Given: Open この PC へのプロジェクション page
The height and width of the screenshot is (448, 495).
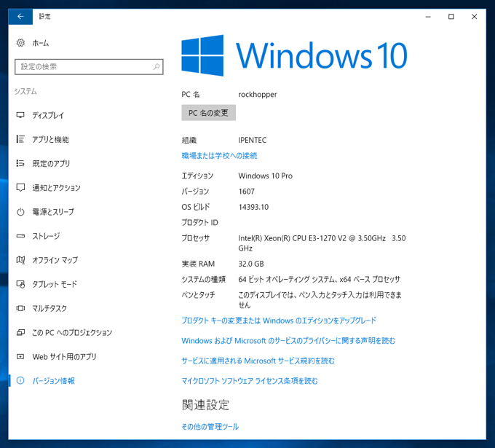Looking at the screenshot, I should tap(72, 332).
